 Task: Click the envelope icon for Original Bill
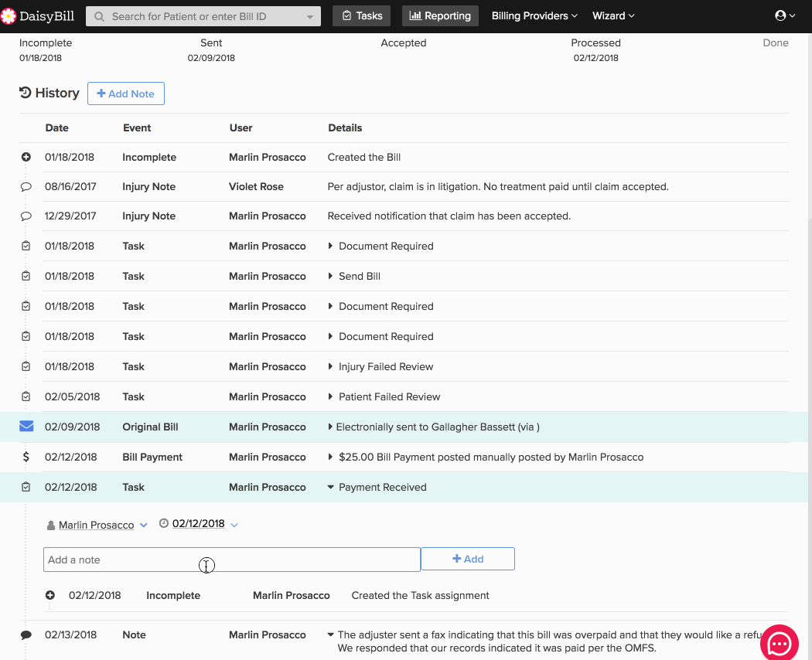[x=26, y=426]
